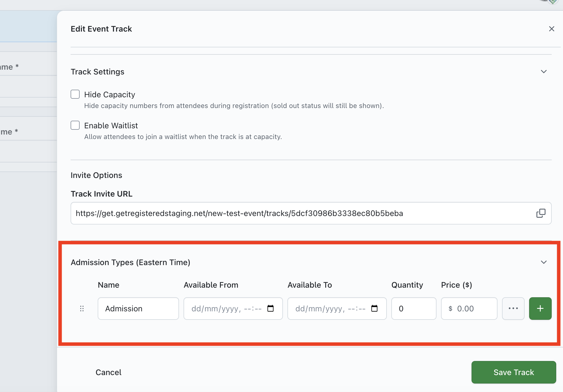The height and width of the screenshot is (392, 563).
Task: Click the Price dollar input field
Action: 474,309
